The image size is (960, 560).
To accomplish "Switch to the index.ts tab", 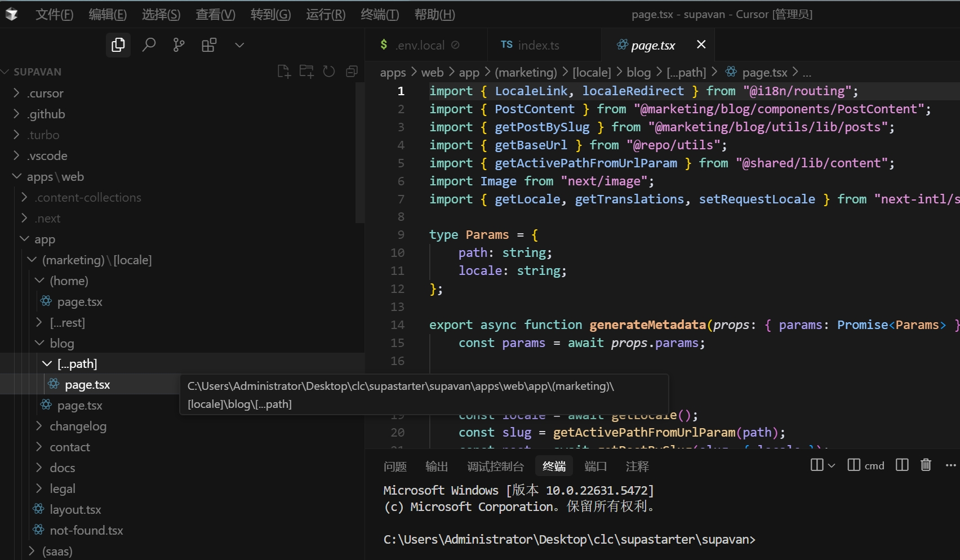I will tap(538, 45).
